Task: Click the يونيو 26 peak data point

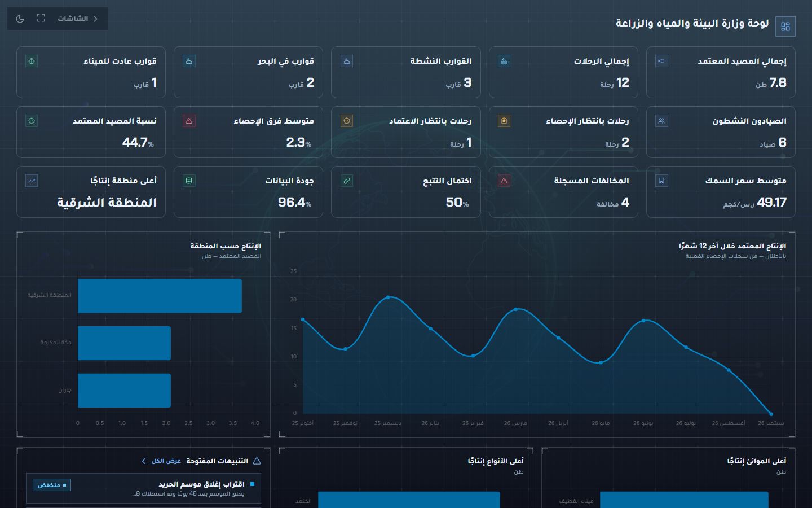Action: click(x=644, y=321)
